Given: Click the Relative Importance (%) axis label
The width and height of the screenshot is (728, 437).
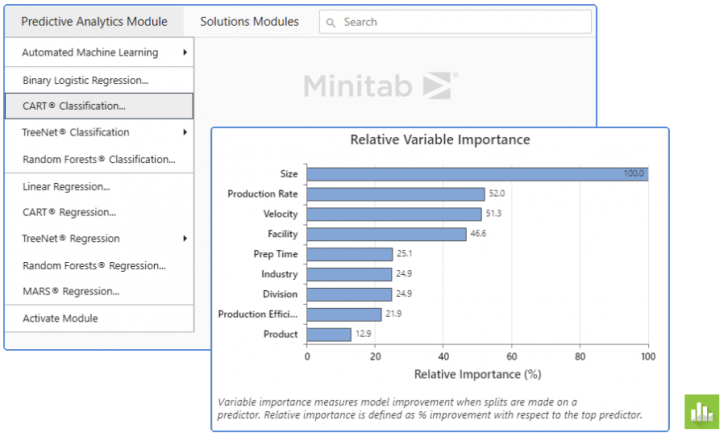Looking at the screenshot, I should pos(478,374).
